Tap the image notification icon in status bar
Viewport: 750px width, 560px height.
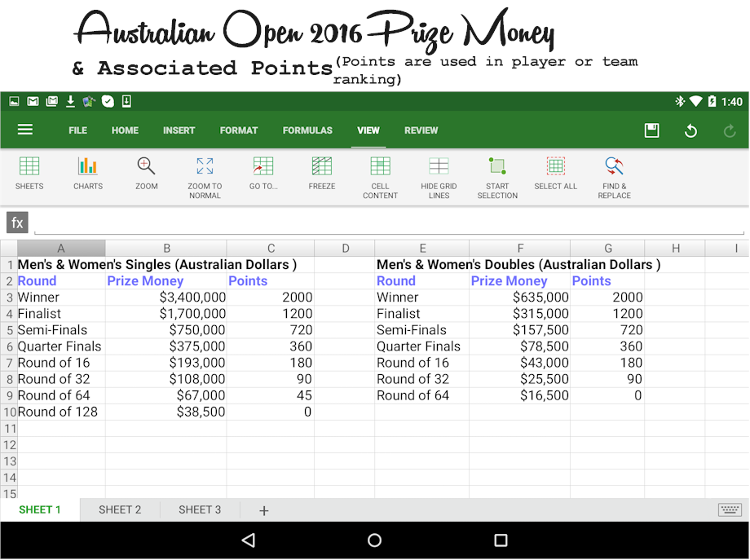pyautogui.click(x=15, y=101)
